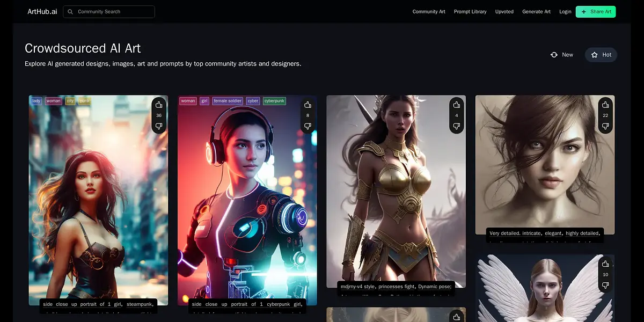Upvote the steampunk girl portrait

click(x=159, y=105)
